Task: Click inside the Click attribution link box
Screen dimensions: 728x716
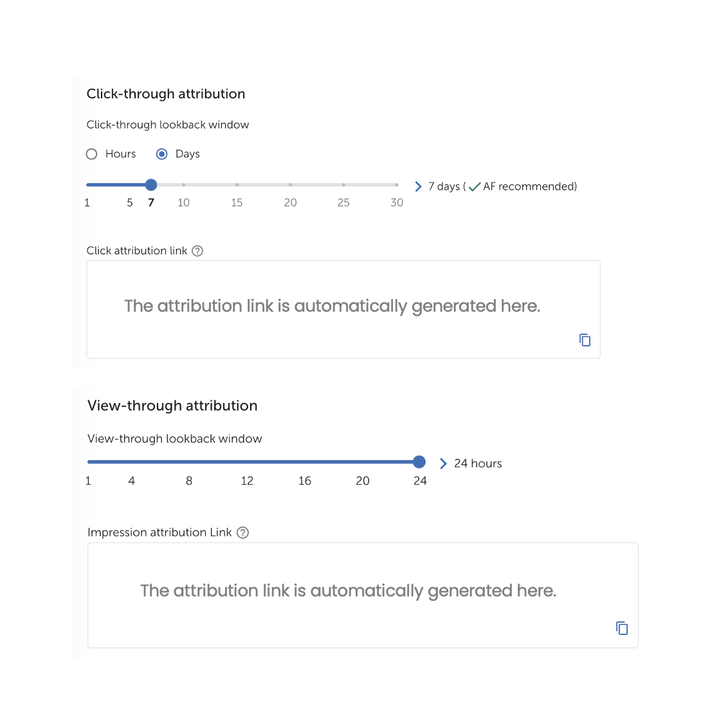Action: pos(343,309)
